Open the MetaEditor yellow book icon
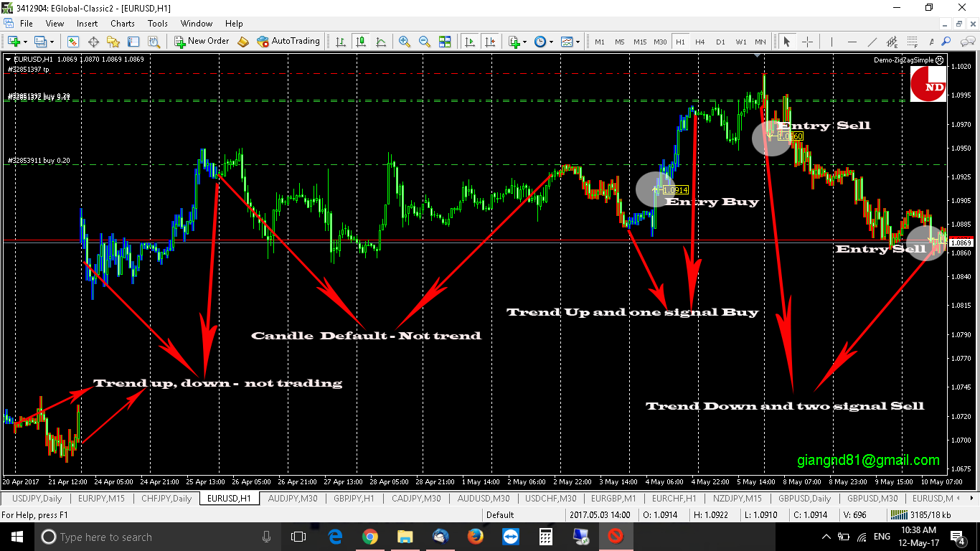 coord(243,42)
